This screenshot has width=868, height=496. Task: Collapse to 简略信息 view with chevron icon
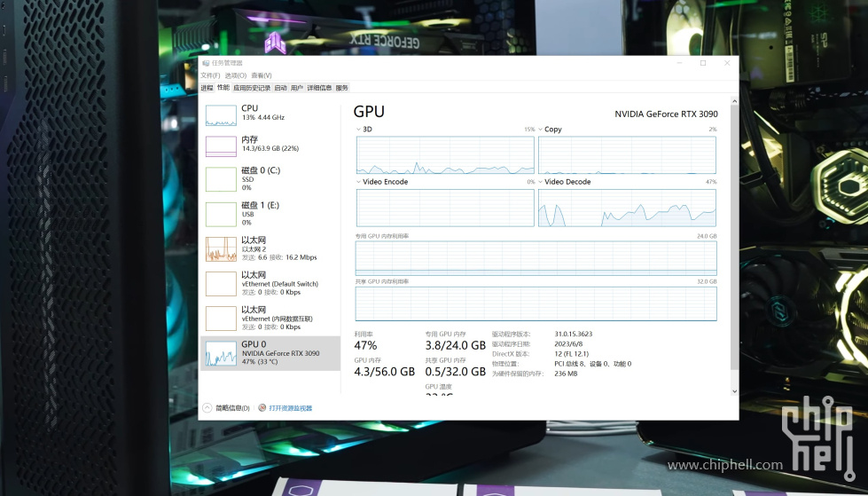pos(207,408)
